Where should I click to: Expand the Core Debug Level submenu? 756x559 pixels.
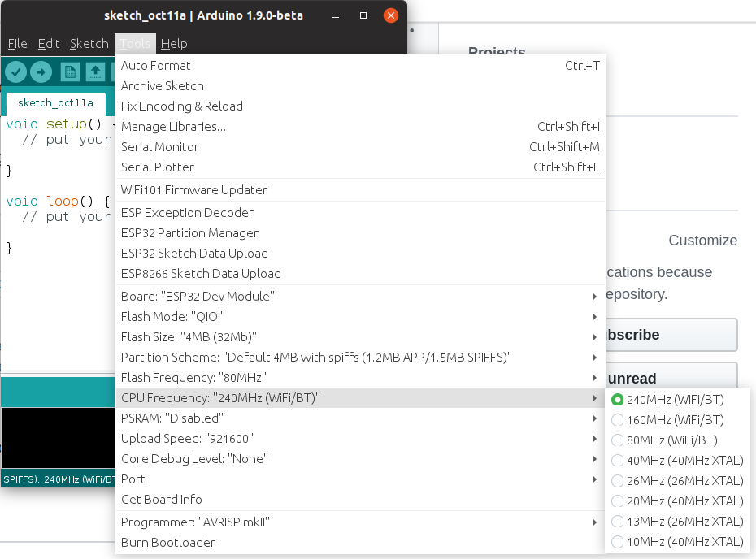click(360, 458)
